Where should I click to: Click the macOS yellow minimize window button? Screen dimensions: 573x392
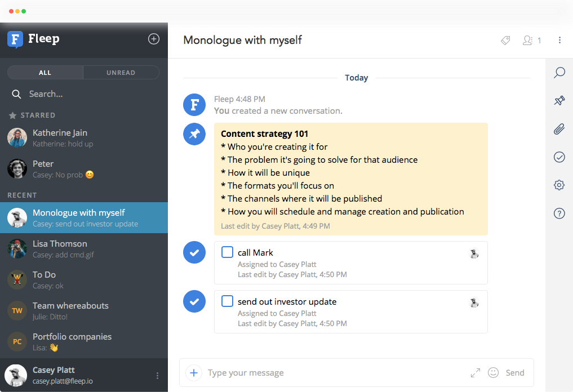click(17, 11)
